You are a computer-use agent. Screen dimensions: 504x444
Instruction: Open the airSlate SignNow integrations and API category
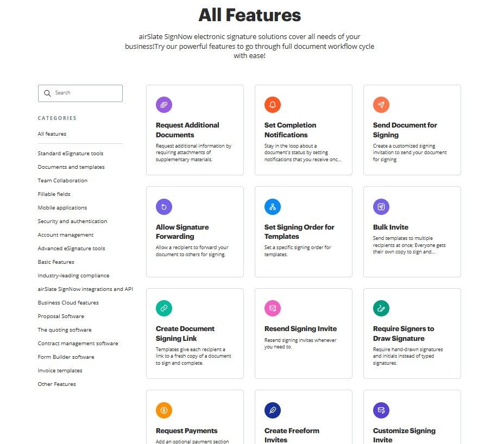click(x=85, y=289)
